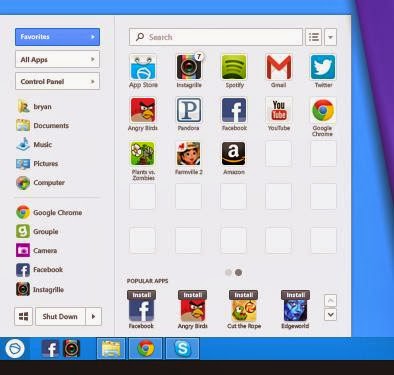Show more Popular Apps with the down arrow
The width and height of the screenshot is (394, 375).
[330, 314]
